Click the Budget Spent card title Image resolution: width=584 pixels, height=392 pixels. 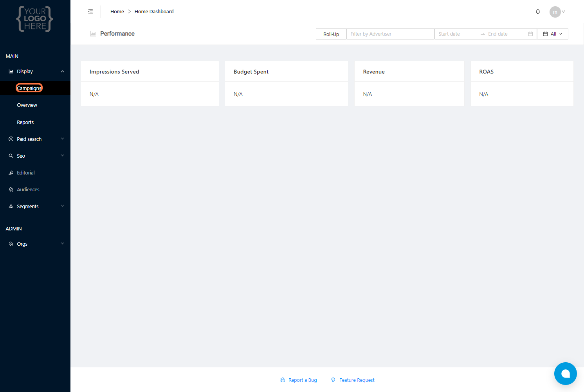[x=251, y=72]
